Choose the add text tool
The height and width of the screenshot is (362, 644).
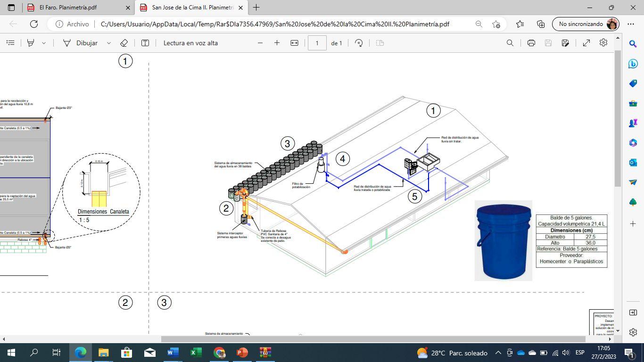click(145, 43)
